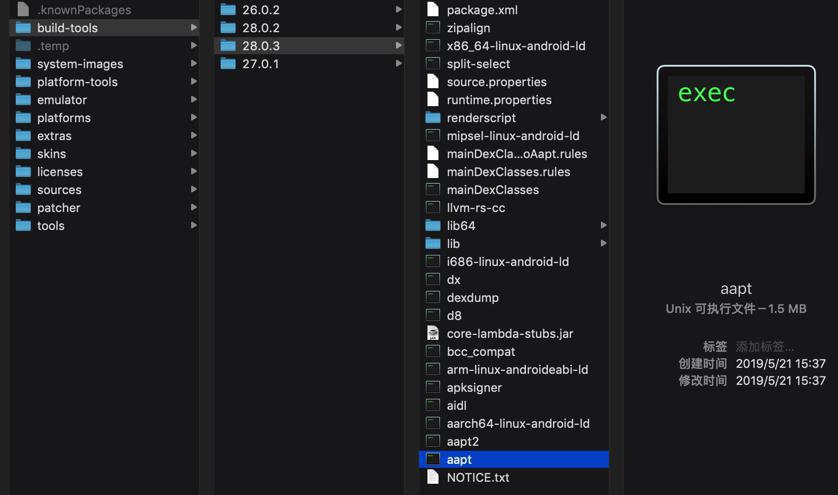The image size is (838, 495).
Task: Click the creation date 2019/5/21 value
Action: coord(780,363)
